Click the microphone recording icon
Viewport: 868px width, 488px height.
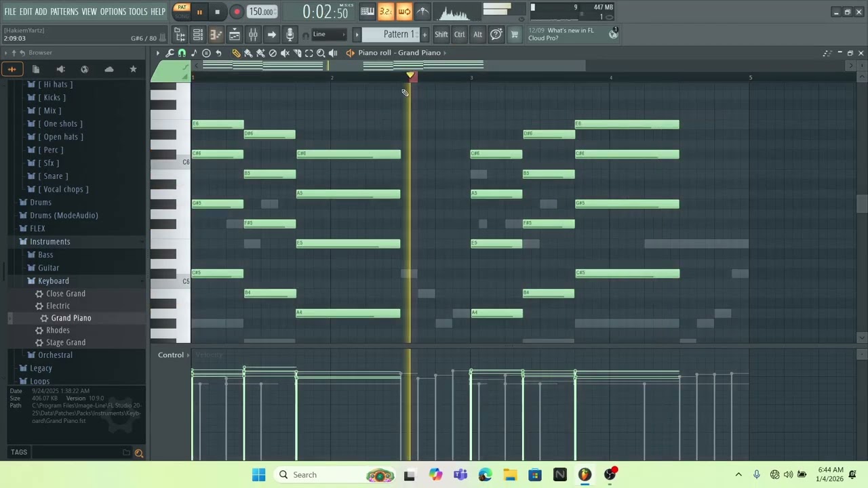tap(290, 35)
